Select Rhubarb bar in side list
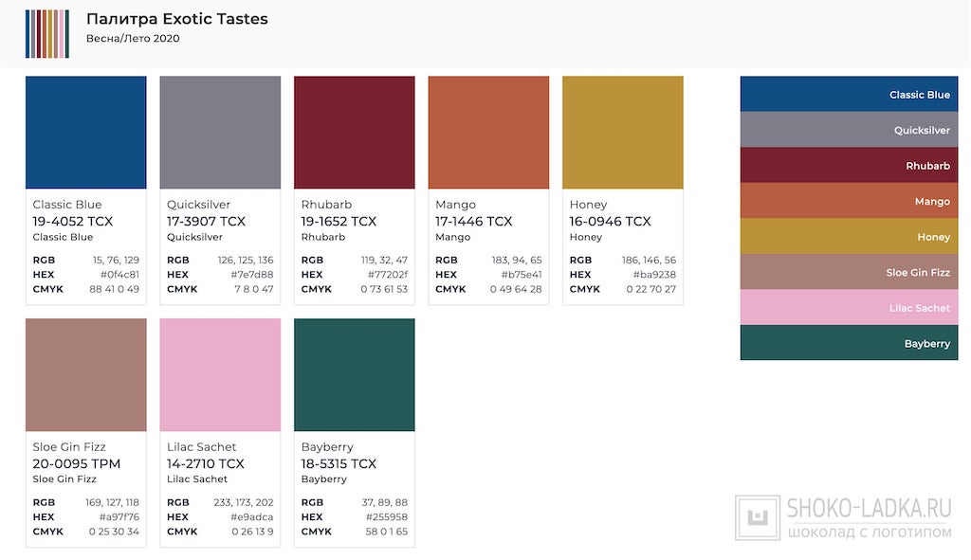 pos(850,166)
